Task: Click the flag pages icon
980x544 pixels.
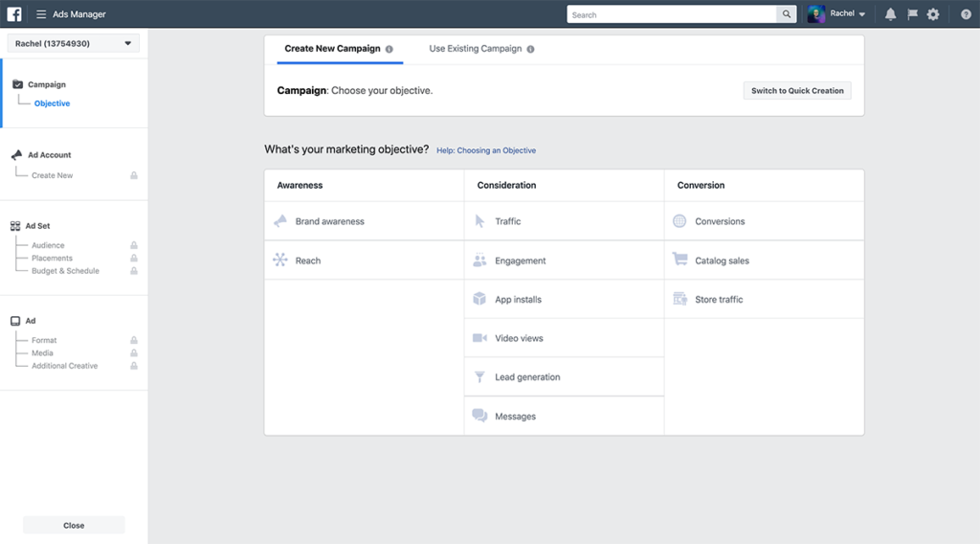Action: pos(912,14)
